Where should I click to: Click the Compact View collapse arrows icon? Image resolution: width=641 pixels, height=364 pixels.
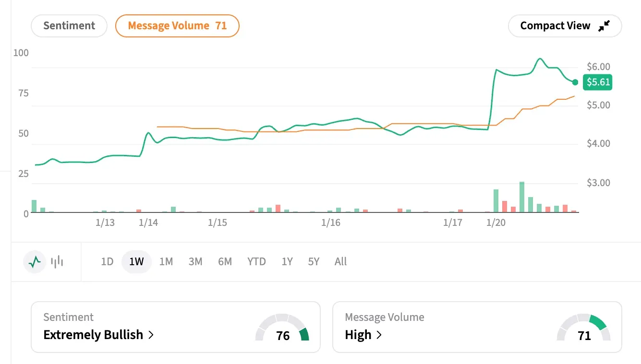coord(605,25)
